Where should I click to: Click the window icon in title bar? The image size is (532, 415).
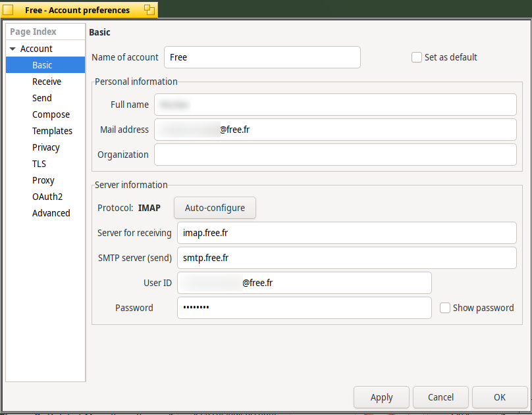(x=7, y=10)
